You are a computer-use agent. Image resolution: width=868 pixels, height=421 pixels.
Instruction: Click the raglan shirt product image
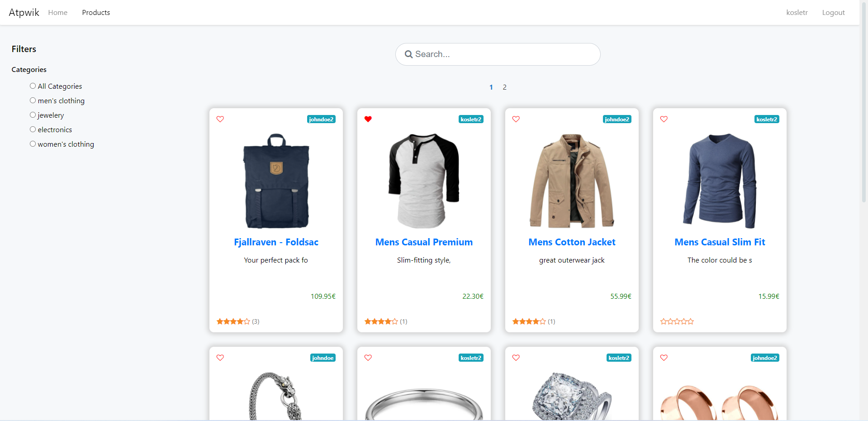[424, 181]
